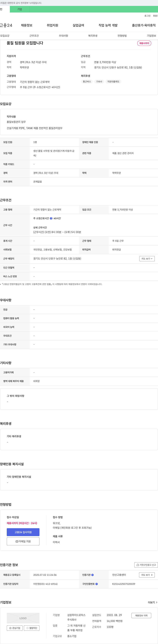Click help icon next to 구인인증번호
Screen dimensions: 158x644
[96, 584]
